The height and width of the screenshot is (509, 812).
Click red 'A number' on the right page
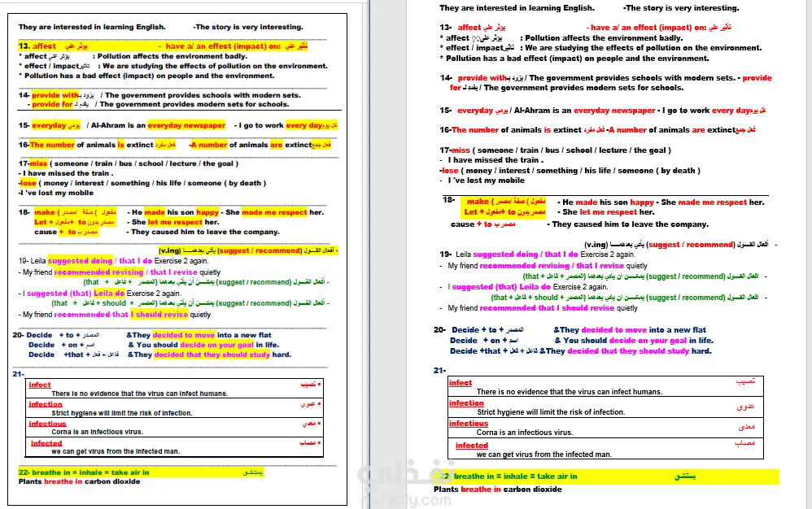[x=627, y=130]
